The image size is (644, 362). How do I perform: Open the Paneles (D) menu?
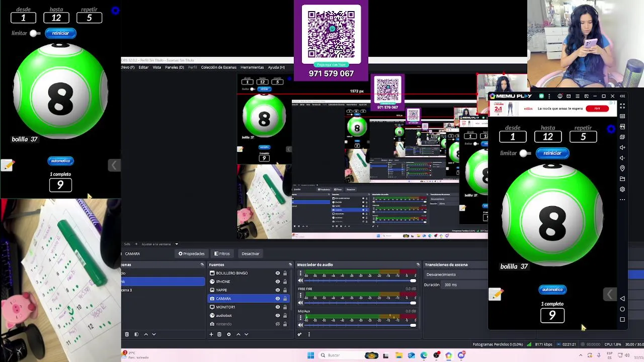pyautogui.click(x=175, y=67)
